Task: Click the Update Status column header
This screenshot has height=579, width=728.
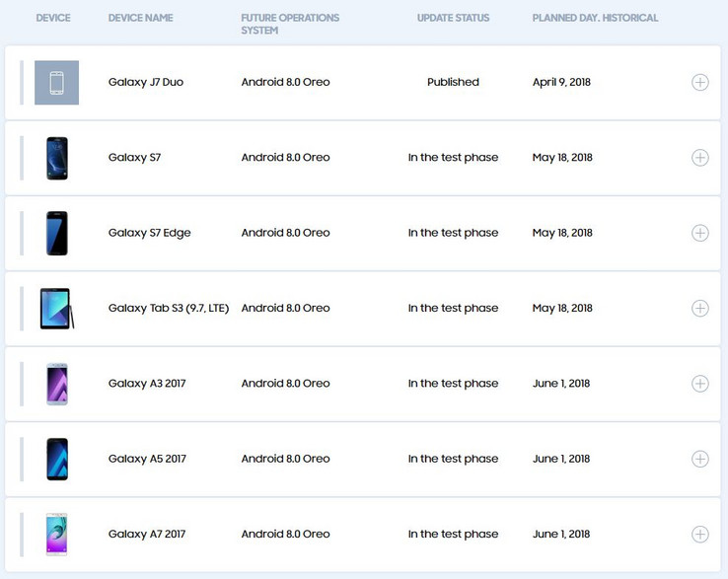Action: (x=453, y=19)
